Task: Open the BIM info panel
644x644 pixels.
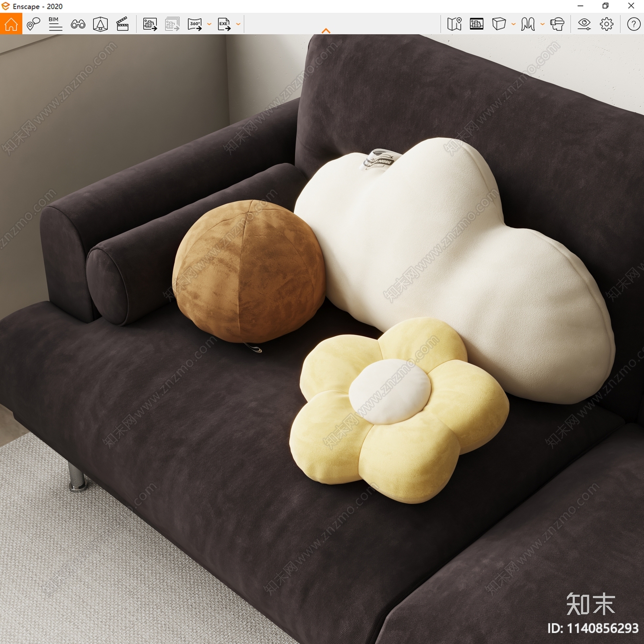Action: coord(55,24)
